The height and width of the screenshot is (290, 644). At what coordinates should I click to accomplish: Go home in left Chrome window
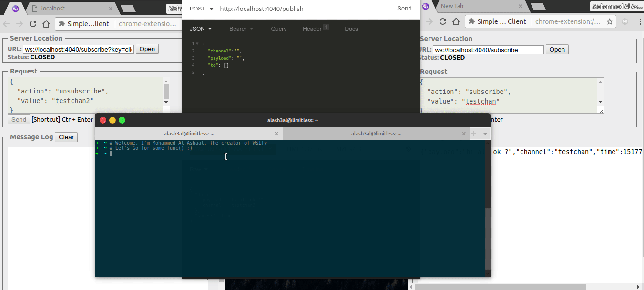coord(46,24)
